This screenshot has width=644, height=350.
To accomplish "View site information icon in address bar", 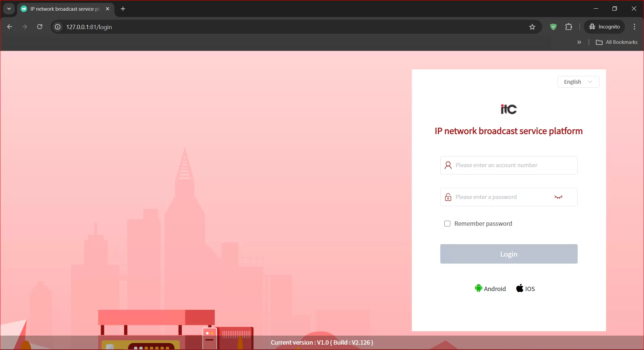I will [58, 27].
